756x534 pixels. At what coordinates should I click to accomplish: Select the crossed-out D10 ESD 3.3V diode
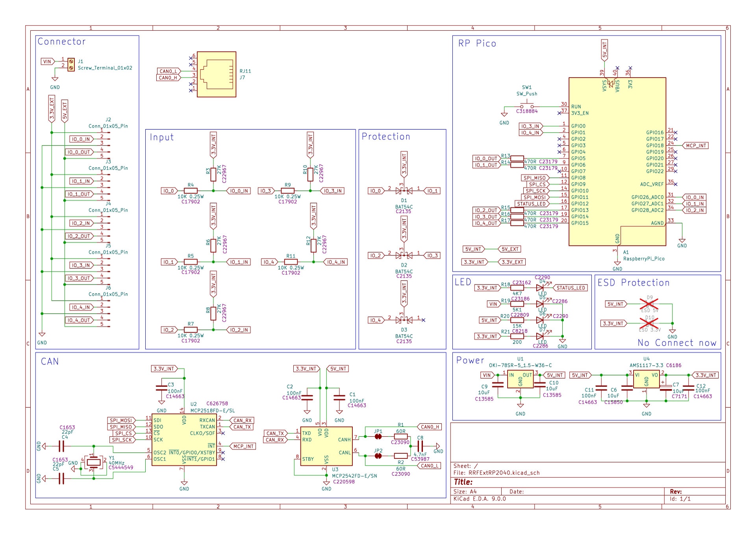point(649,323)
